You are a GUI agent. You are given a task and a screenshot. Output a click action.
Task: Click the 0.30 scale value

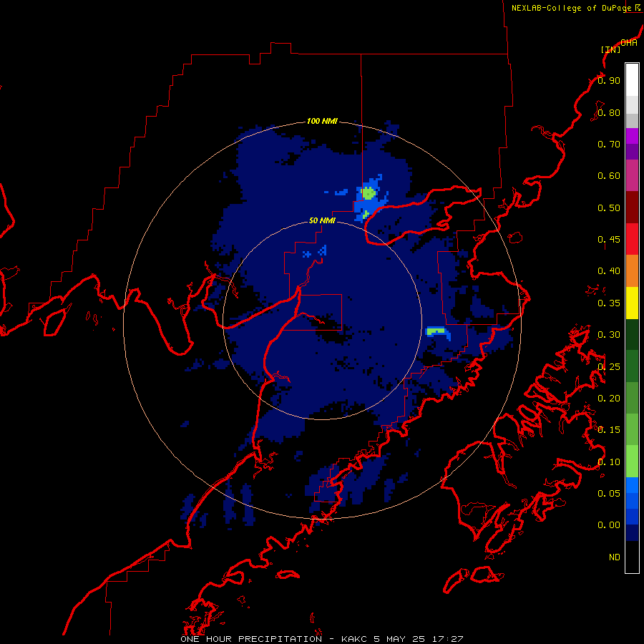(609, 335)
